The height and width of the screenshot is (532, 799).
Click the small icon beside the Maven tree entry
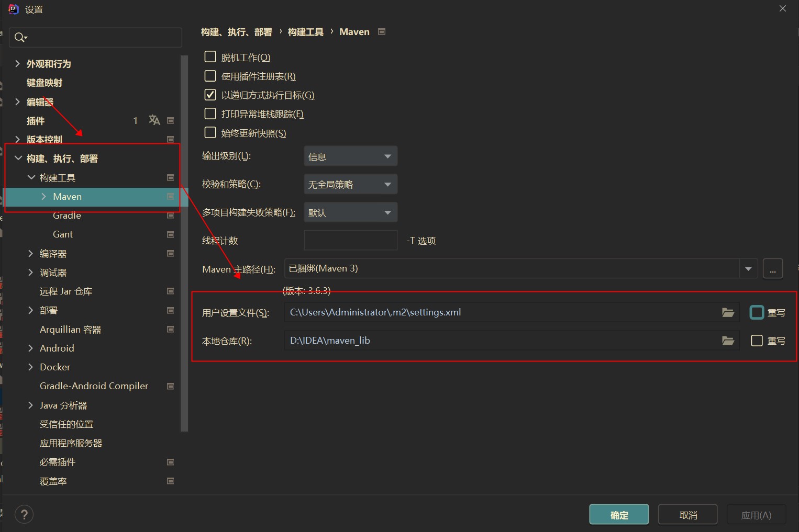pyautogui.click(x=170, y=197)
